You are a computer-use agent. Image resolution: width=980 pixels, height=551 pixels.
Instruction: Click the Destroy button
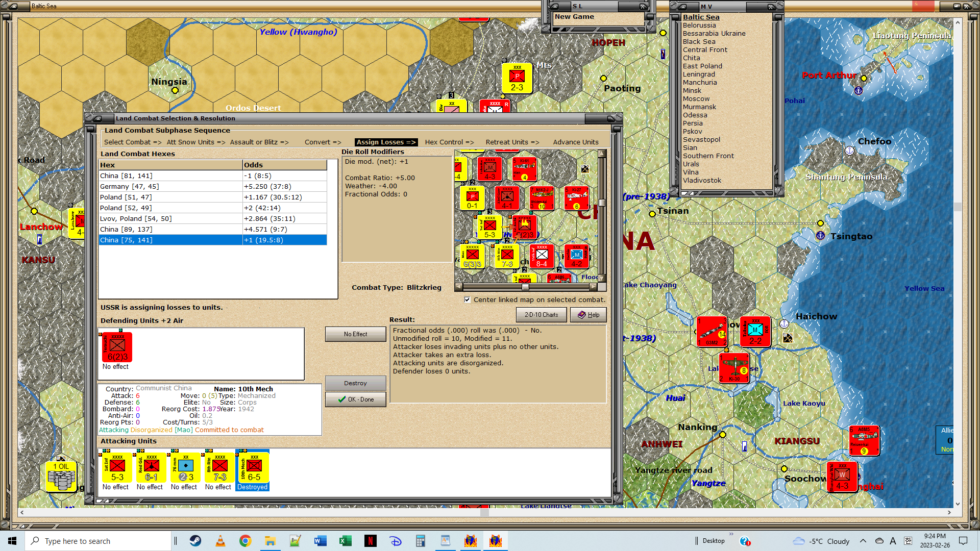click(355, 383)
